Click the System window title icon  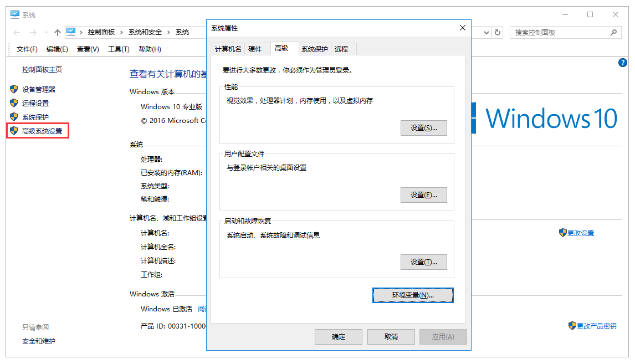tap(15, 14)
